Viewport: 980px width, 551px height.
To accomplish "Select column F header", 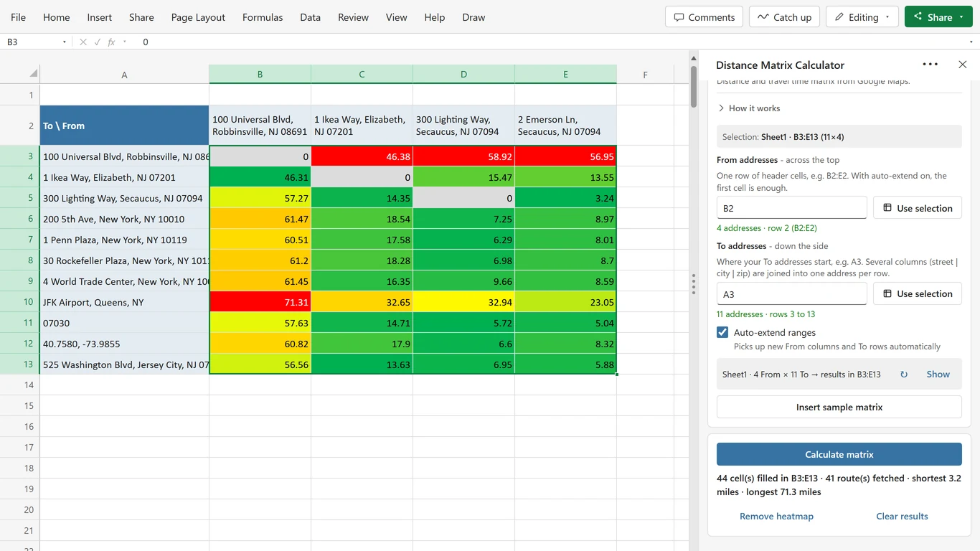I will coord(645,75).
